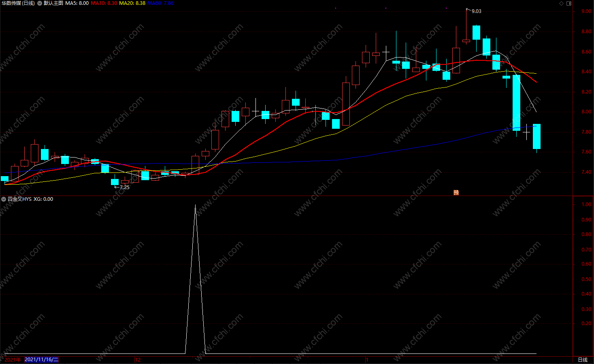594x364 pixels.
Task: Click the blue MA60: 7.86 label
Action: 160,3
